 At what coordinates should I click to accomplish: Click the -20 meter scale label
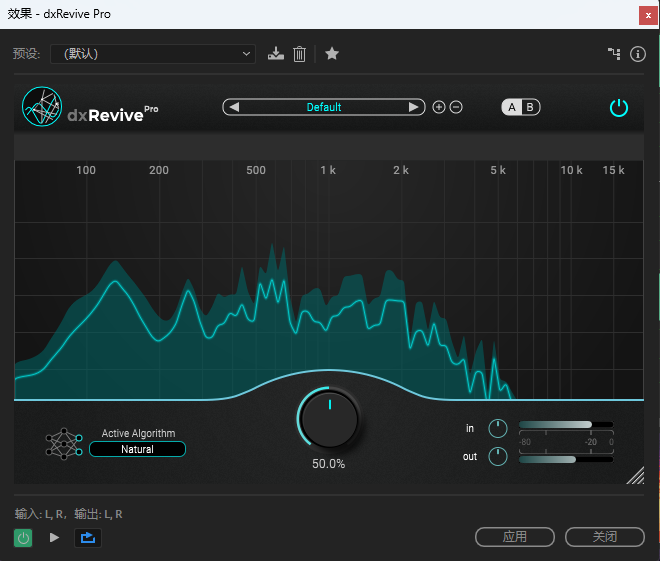click(591, 442)
